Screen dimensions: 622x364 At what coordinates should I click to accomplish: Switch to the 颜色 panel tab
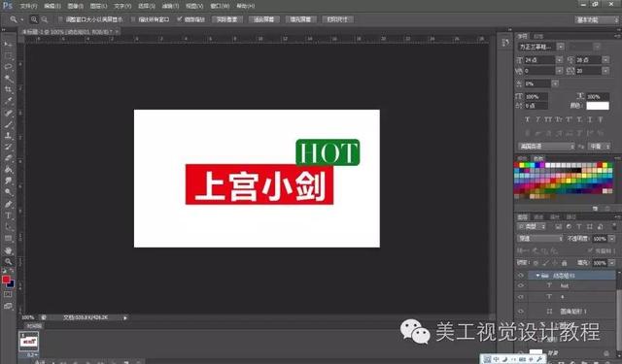pyautogui.click(x=522, y=158)
